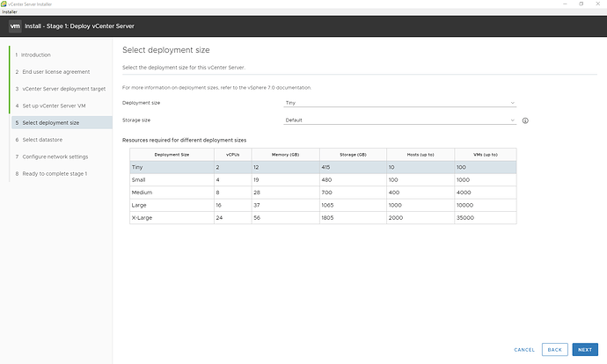Go to Set up vCenter Server VM step

point(53,106)
